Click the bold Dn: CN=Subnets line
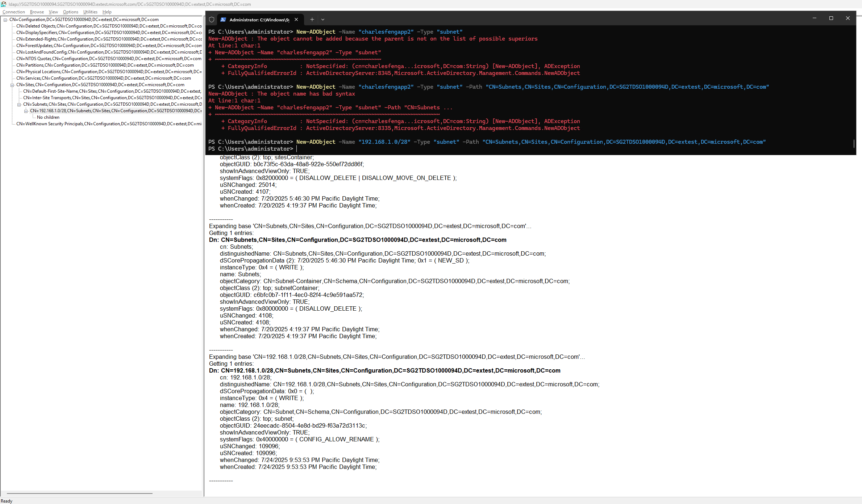 (358, 240)
